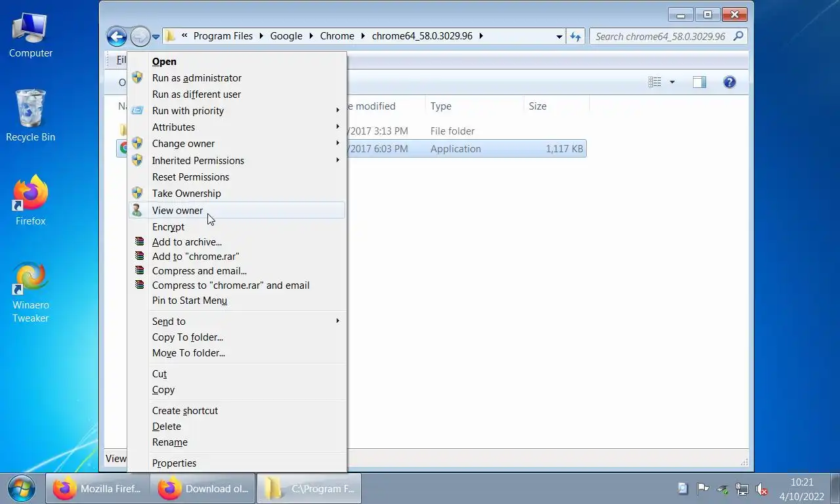Open Computer desktop icon
The width and height of the screenshot is (840, 504).
[30, 34]
